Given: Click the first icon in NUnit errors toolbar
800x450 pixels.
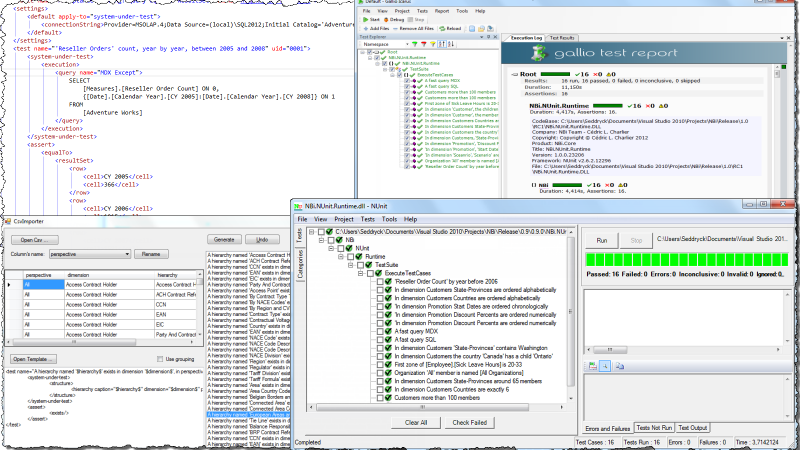Looking at the screenshot, I should [592, 366].
